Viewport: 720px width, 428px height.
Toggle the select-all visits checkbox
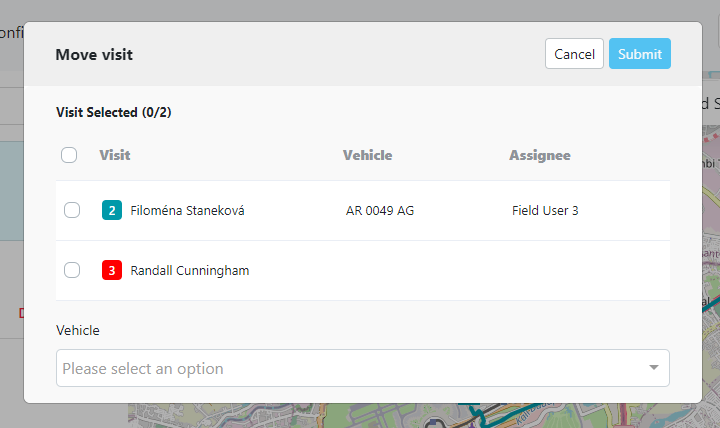pos(69,155)
